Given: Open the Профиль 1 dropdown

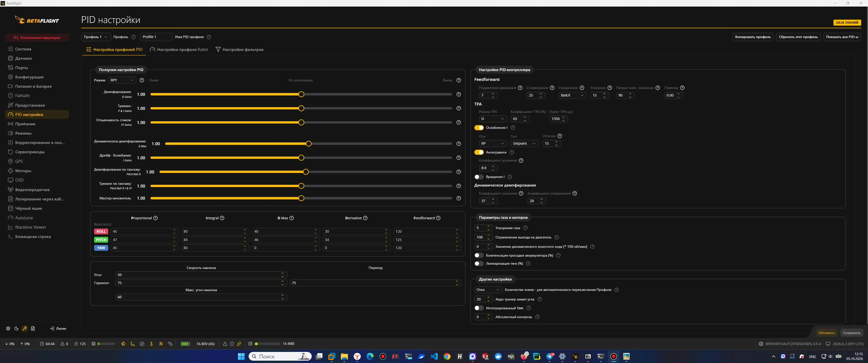Looking at the screenshot, I should [x=96, y=37].
